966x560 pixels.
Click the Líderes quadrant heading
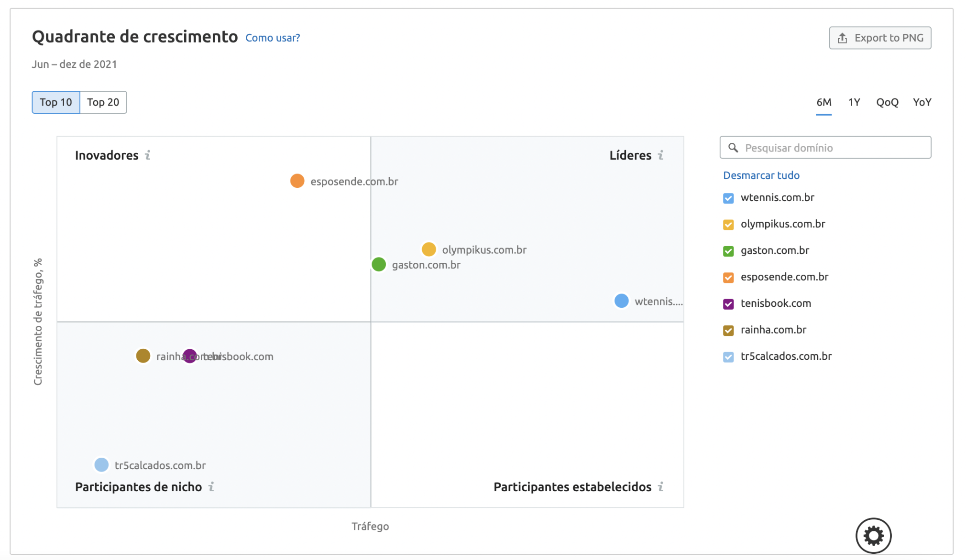point(630,155)
